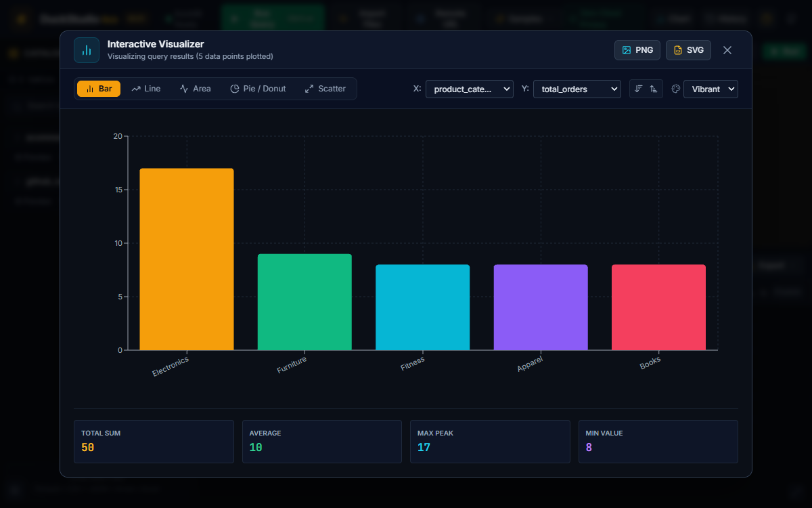Click the Apparel axis label
The width and height of the screenshot is (812, 508).
pyautogui.click(x=530, y=364)
